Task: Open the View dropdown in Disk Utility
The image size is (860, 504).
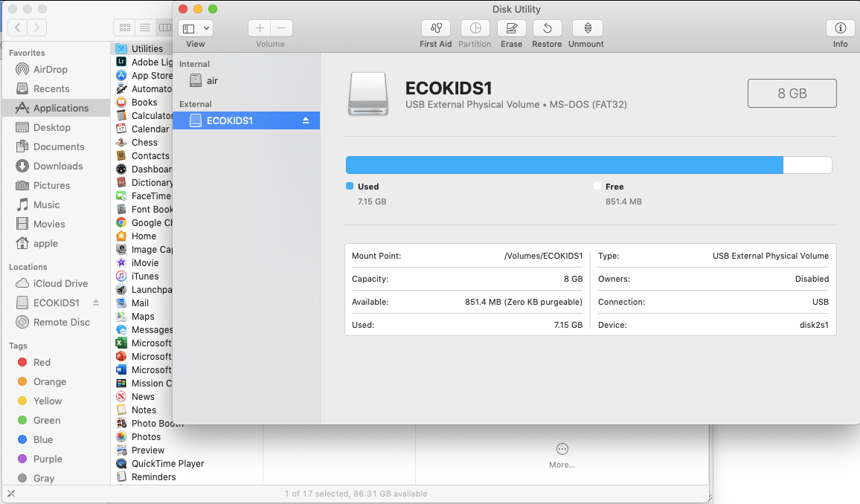Action: [195, 28]
